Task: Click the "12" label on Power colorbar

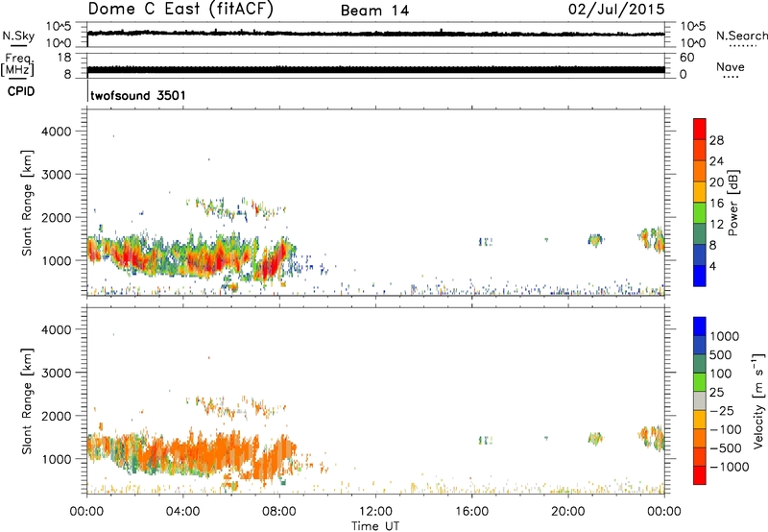Action: click(716, 225)
